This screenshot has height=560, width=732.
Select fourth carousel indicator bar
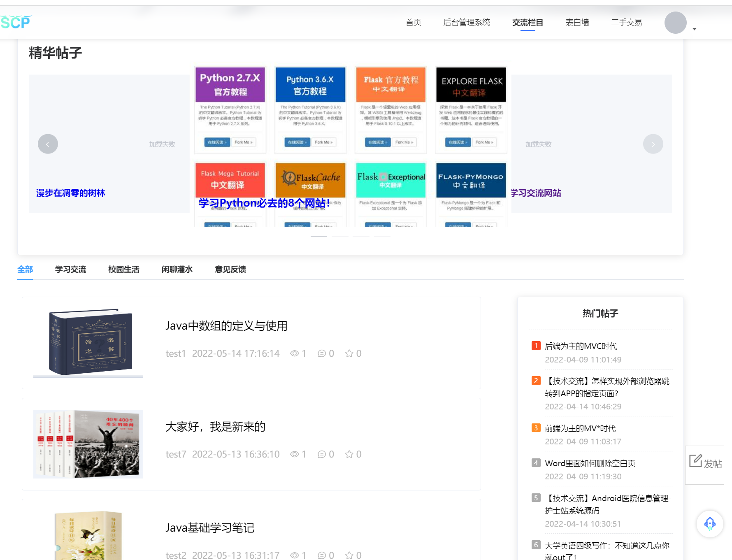[x=382, y=236]
